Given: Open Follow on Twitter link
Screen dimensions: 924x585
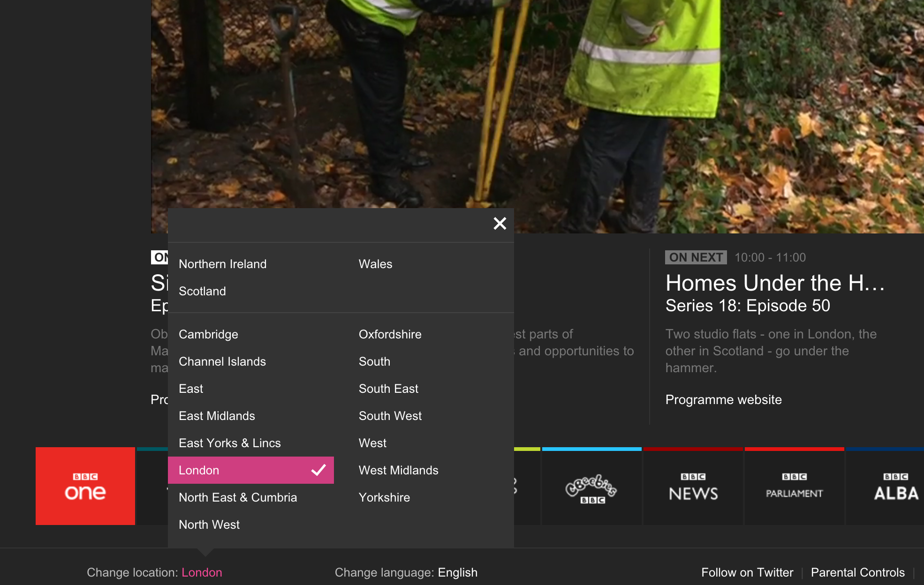Looking at the screenshot, I should click(x=747, y=572).
